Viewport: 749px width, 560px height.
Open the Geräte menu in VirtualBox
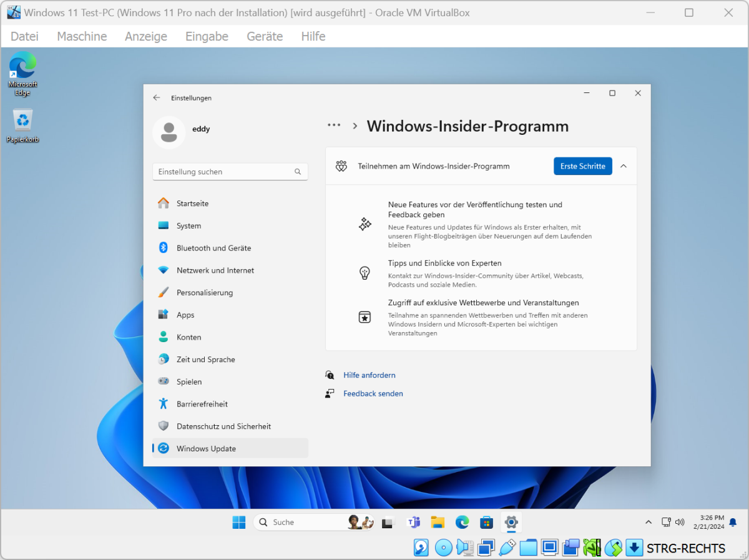pyautogui.click(x=265, y=36)
